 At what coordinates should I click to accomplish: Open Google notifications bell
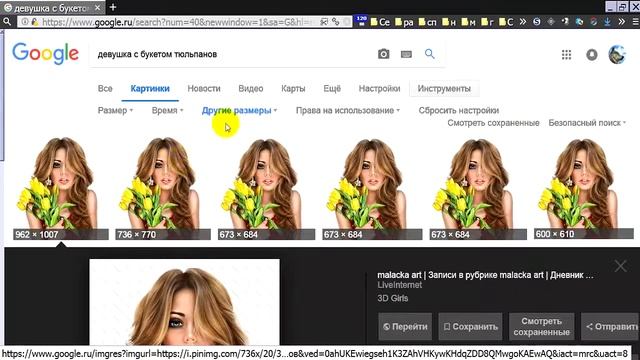(591, 54)
